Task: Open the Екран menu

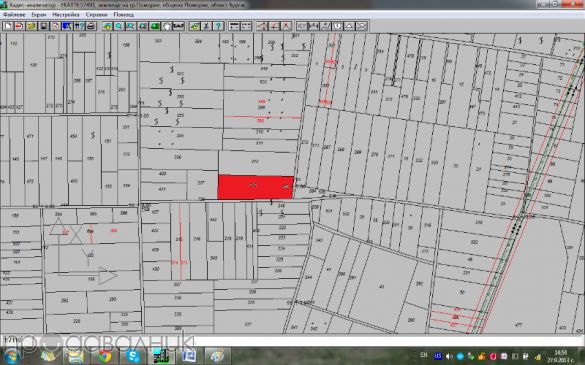Action: (x=38, y=15)
